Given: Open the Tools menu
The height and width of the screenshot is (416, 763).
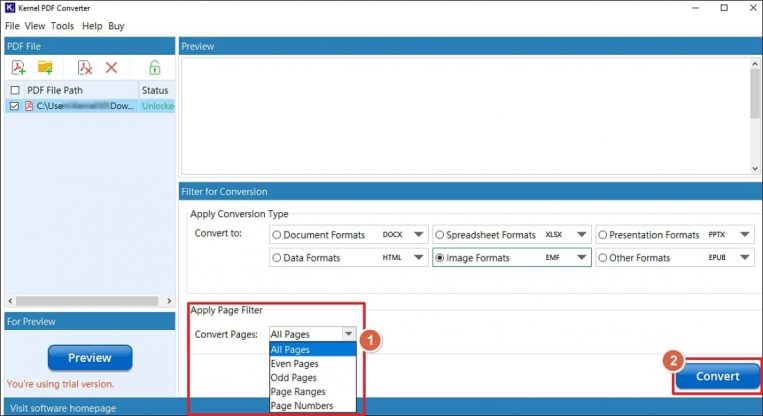Looking at the screenshot, I should click(x=62, y=26).
